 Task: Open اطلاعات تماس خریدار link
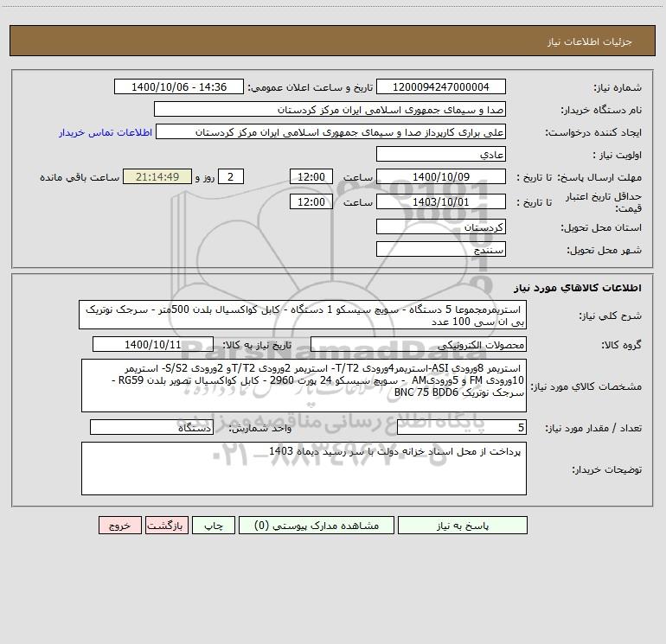click(x=106, y=132)
